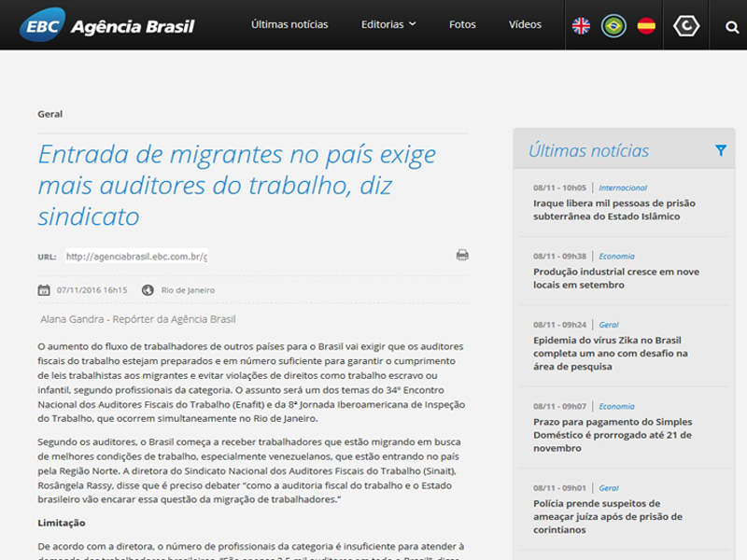Open the Fotos menu item

point(462,24)
